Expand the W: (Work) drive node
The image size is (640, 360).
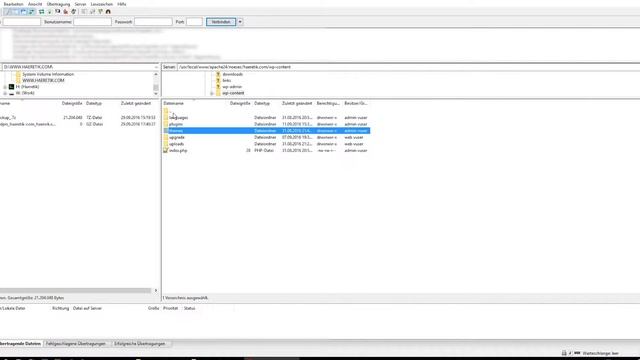coord(5,93)
